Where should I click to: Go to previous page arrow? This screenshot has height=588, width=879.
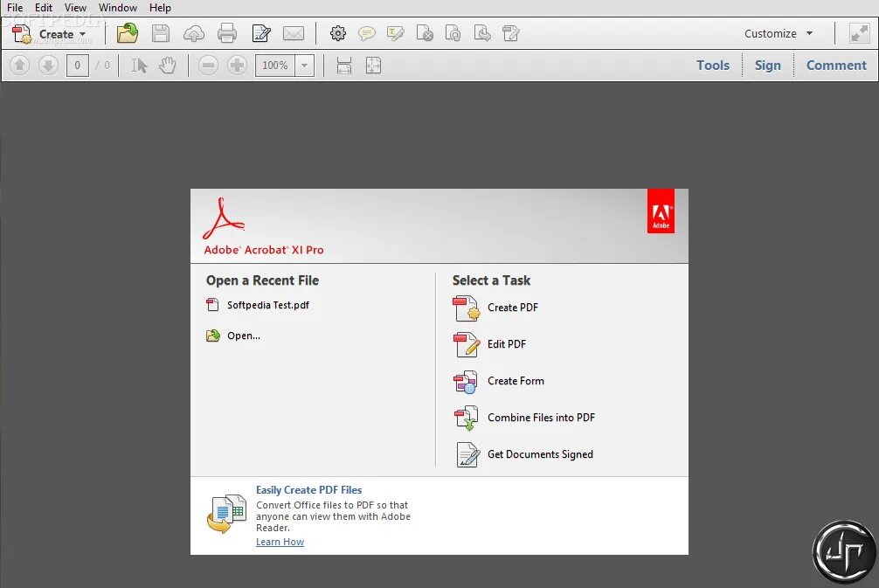(x=19, y=66)
